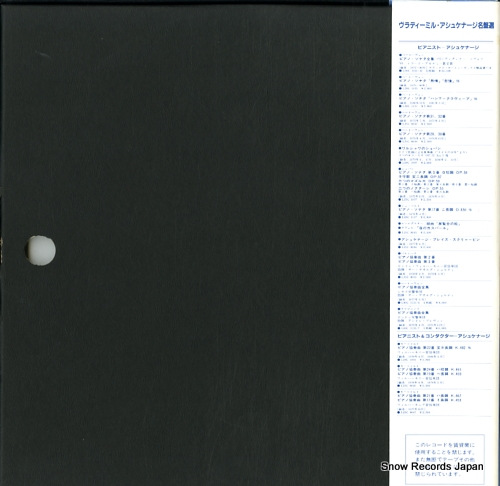Click the round thumb hole on the box
Screen dimensions: 500x486
pos(40,250)
